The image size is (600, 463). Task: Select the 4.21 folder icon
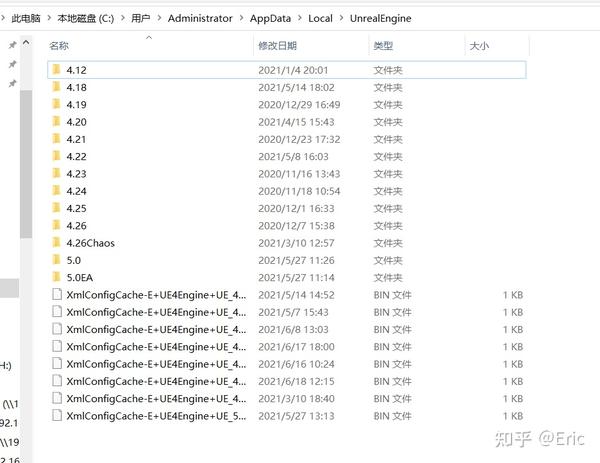(57, 139)
